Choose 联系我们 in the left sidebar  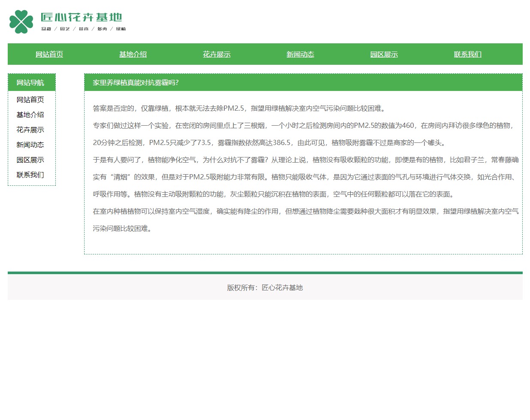30,175
